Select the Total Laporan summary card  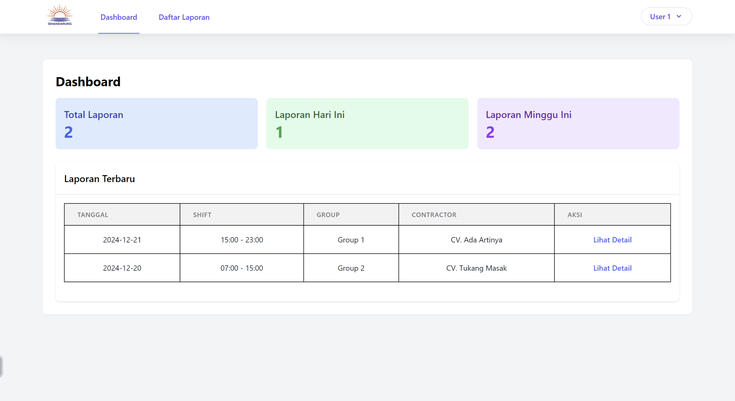click(156, 124)
